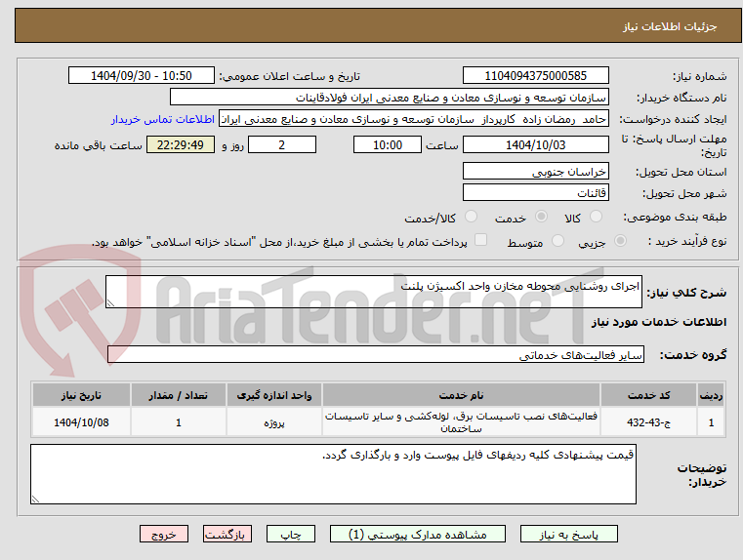This screenshot has width=743, height=560.
Task: Click the 'اطلاعات خدمات مورد نیاز' section heading
Action: (659, 322)
